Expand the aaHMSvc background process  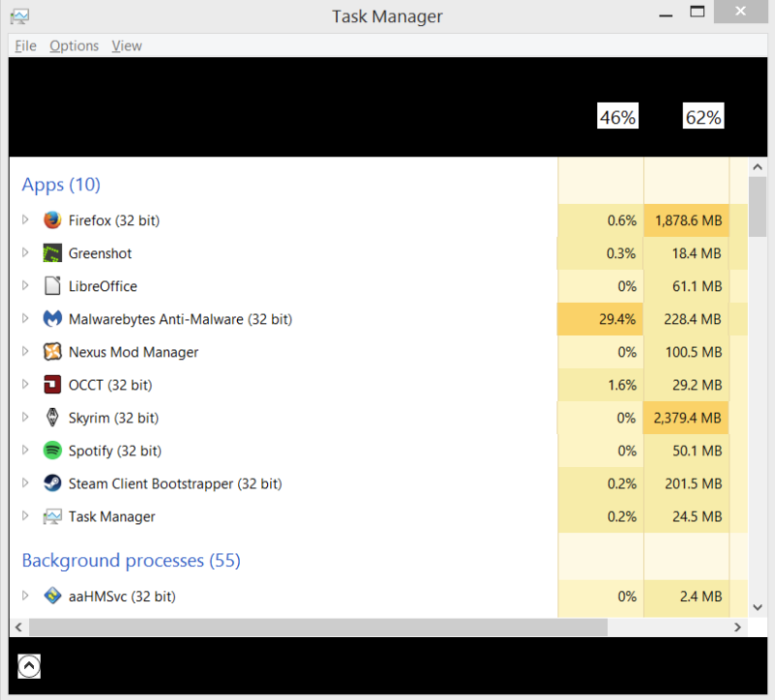[x=25, y=596]
